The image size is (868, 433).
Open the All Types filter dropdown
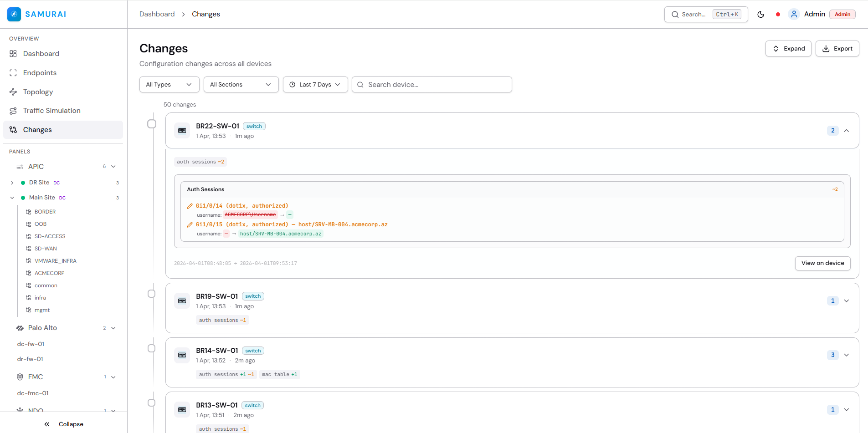(x=169, y=84)
